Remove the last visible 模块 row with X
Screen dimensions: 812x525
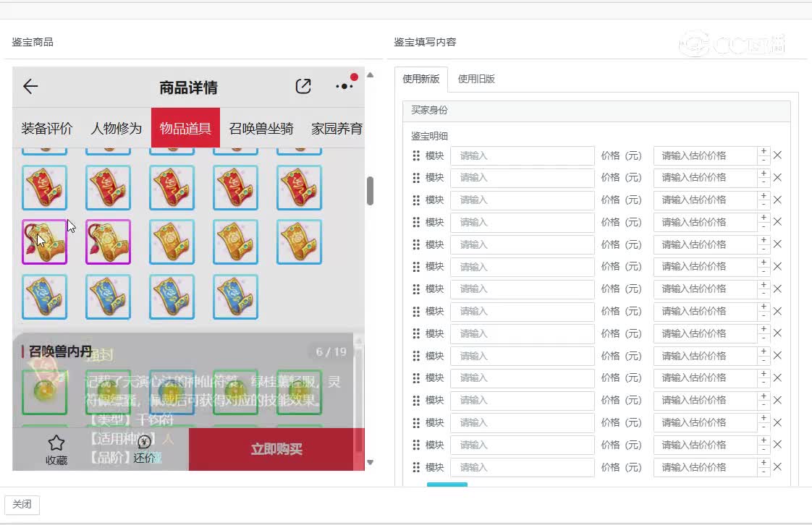[x=777, y=467]
